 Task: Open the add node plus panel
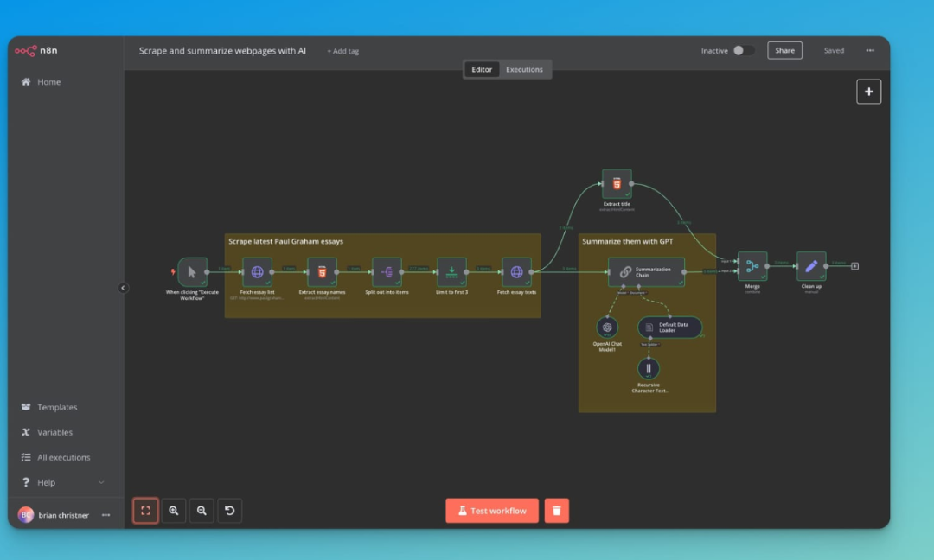(x=869, y=92)
